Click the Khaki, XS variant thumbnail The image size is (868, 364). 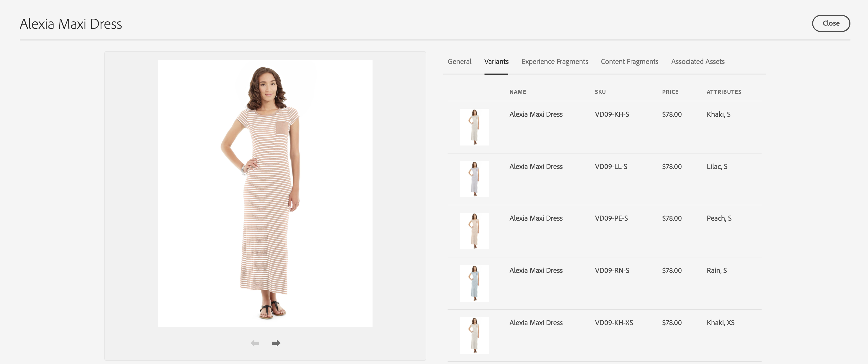click(x=474, y=335)
